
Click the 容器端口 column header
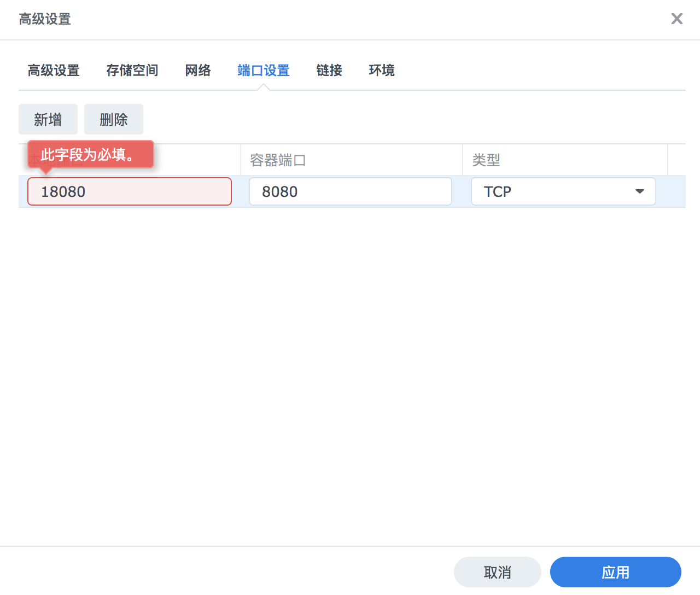(x=351, y=160)
